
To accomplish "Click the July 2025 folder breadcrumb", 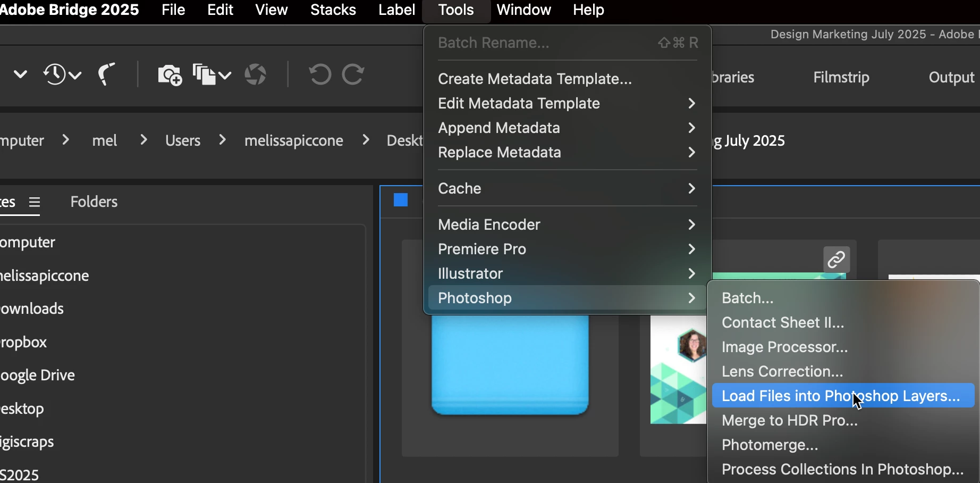I will [749, 140].
